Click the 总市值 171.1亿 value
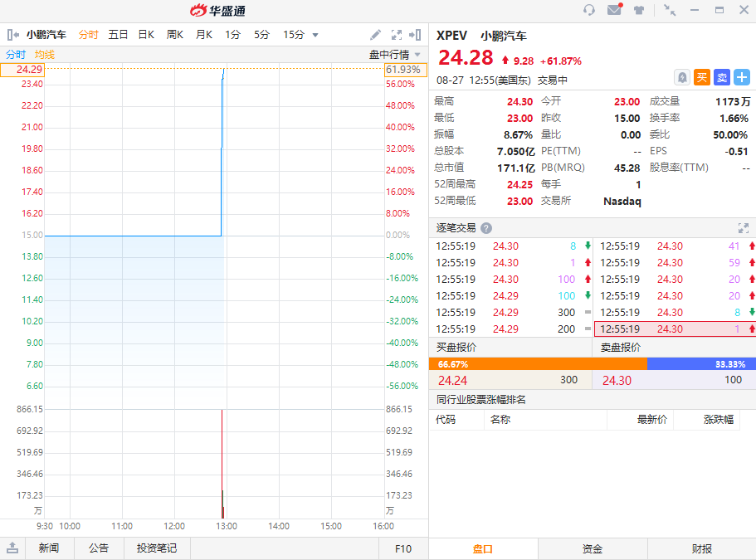756x560 pixels. point(516,168)
